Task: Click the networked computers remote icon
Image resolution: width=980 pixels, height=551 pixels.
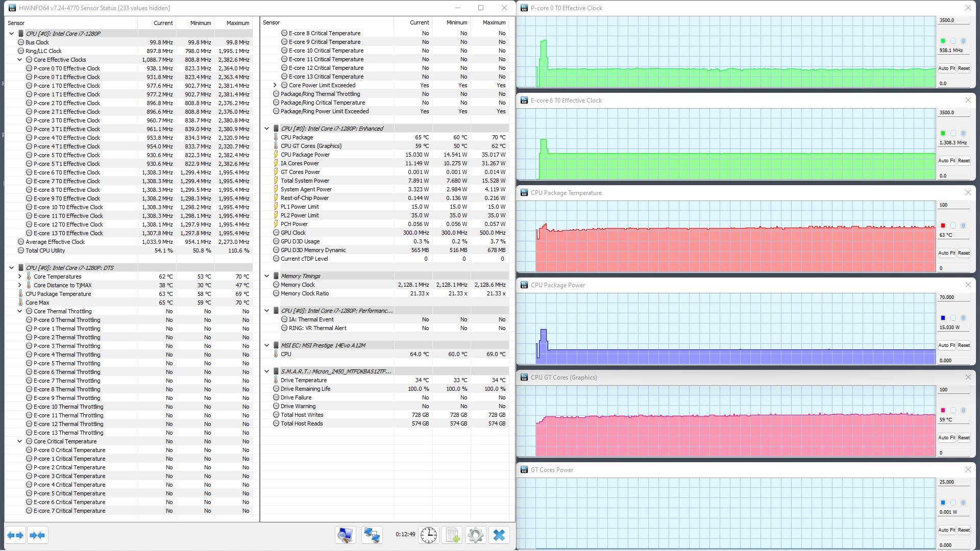Action: (x=371, y=535)
